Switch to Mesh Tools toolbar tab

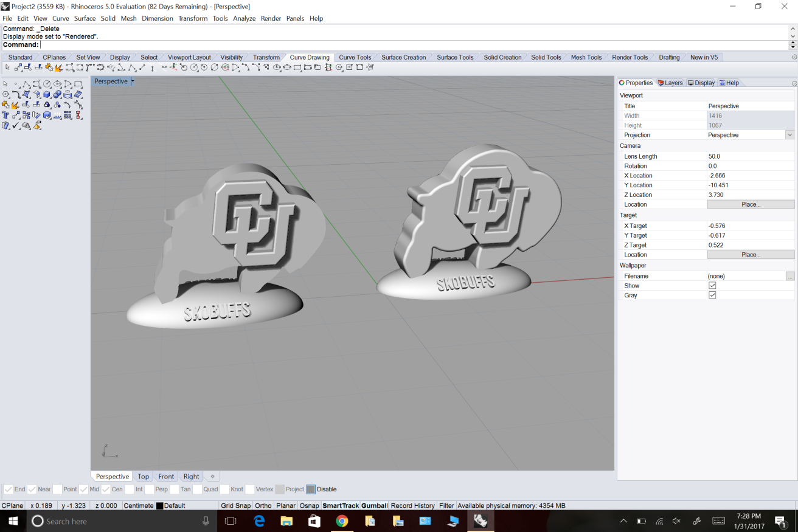[586, 57]
